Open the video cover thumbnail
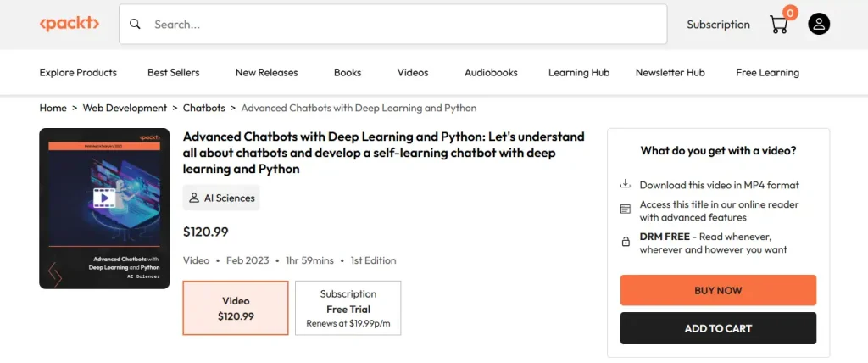This screenshot has height=363, width=868. 104,209
